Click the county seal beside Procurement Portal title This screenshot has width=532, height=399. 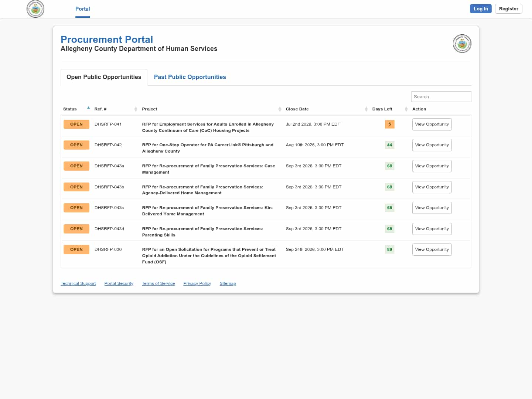pos(462,44)
